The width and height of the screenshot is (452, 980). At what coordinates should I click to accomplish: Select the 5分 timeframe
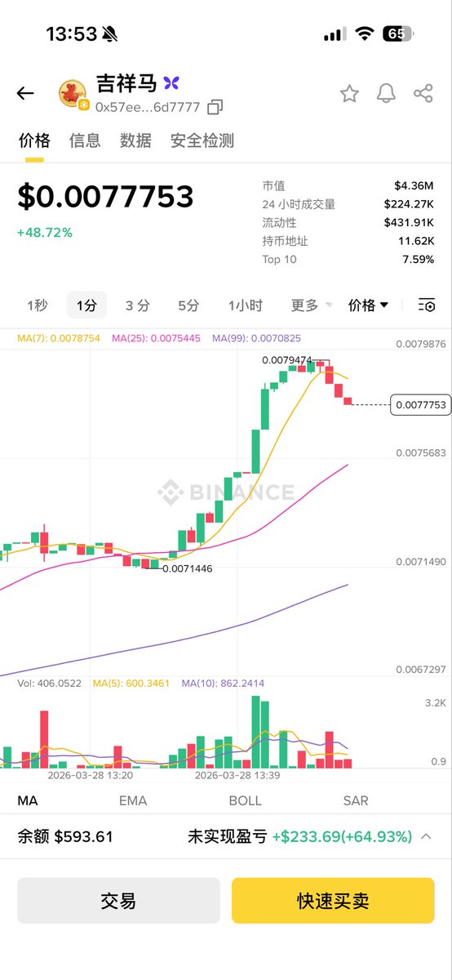188,305
